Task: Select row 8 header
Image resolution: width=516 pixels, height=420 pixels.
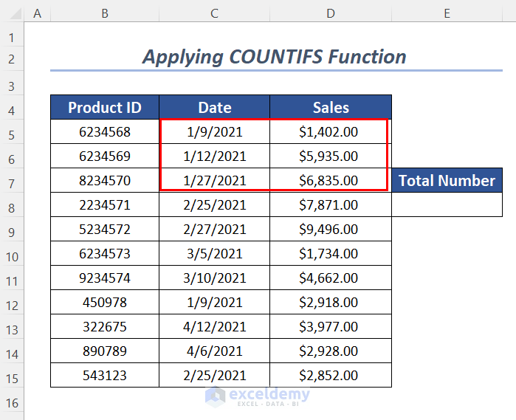Action: coord(12,204)
